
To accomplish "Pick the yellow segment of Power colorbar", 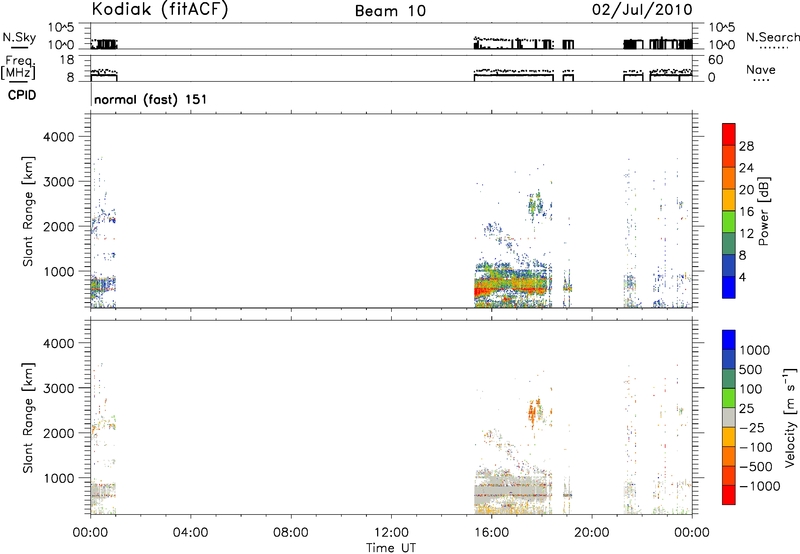I will point(729,200).
